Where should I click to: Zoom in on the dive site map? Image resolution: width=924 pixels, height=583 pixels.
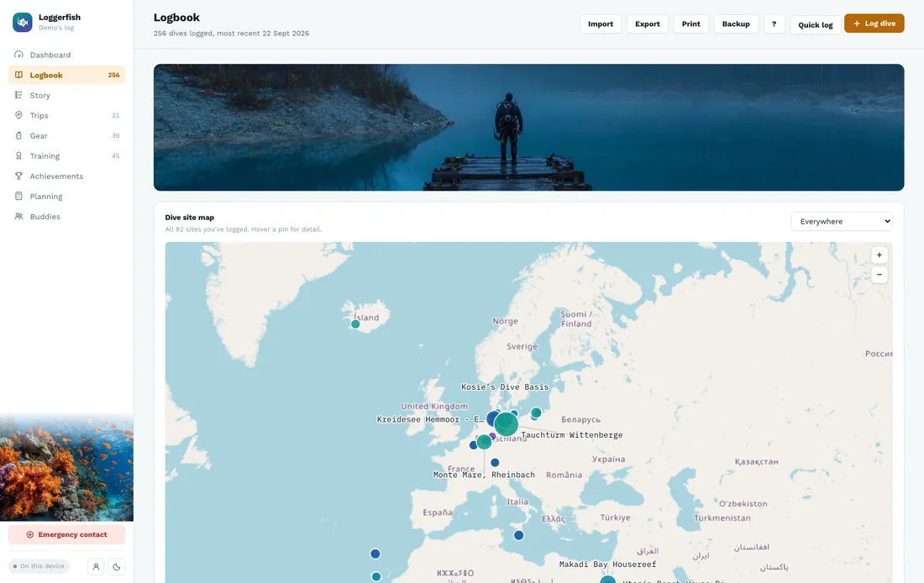[x=879, y=255]
